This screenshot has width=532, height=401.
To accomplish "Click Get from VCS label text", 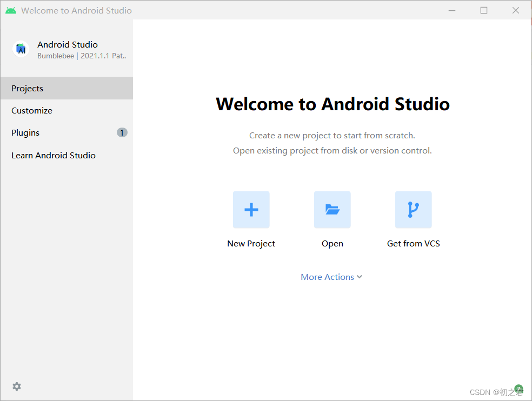I will 413,243.
